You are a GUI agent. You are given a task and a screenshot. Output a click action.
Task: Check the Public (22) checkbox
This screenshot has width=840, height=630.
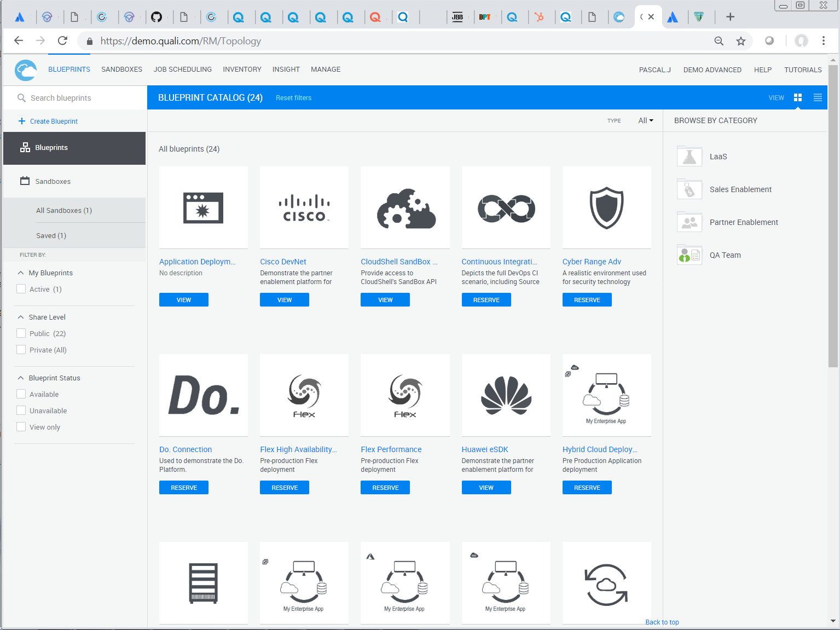[21, 333]
